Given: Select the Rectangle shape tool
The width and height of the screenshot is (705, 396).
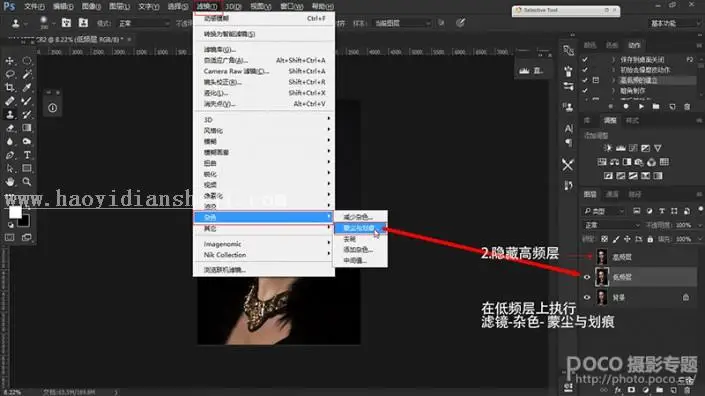Looking at the screenshot, I should pos(27,168).
